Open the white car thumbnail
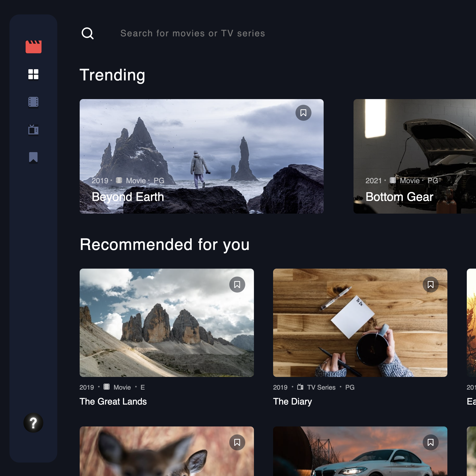Viewport: 476px width, 476px height. point(360,451)
